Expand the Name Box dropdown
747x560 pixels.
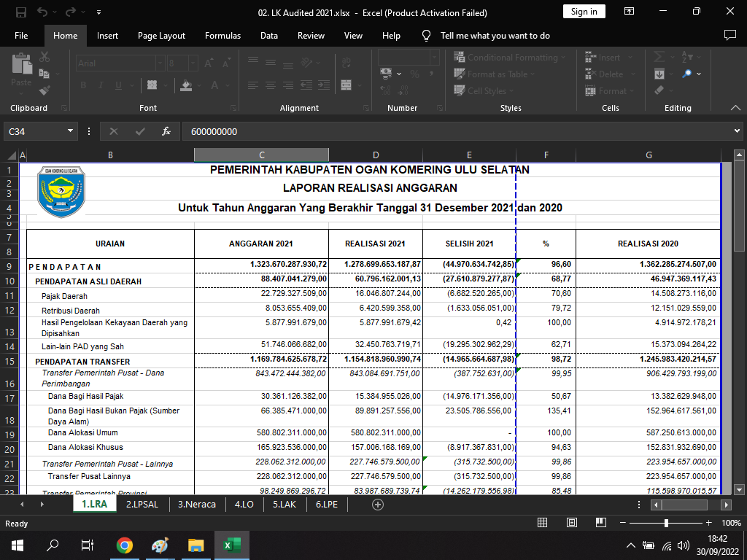point(71,131)
